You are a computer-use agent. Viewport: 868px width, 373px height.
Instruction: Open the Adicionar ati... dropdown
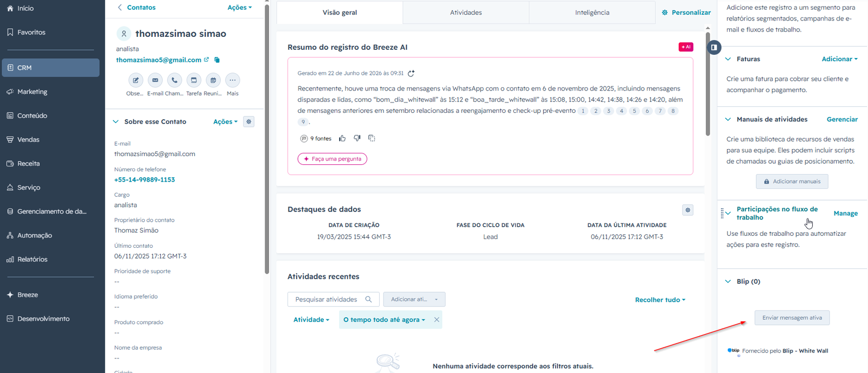pyautogui.click(x=414, y=299)
